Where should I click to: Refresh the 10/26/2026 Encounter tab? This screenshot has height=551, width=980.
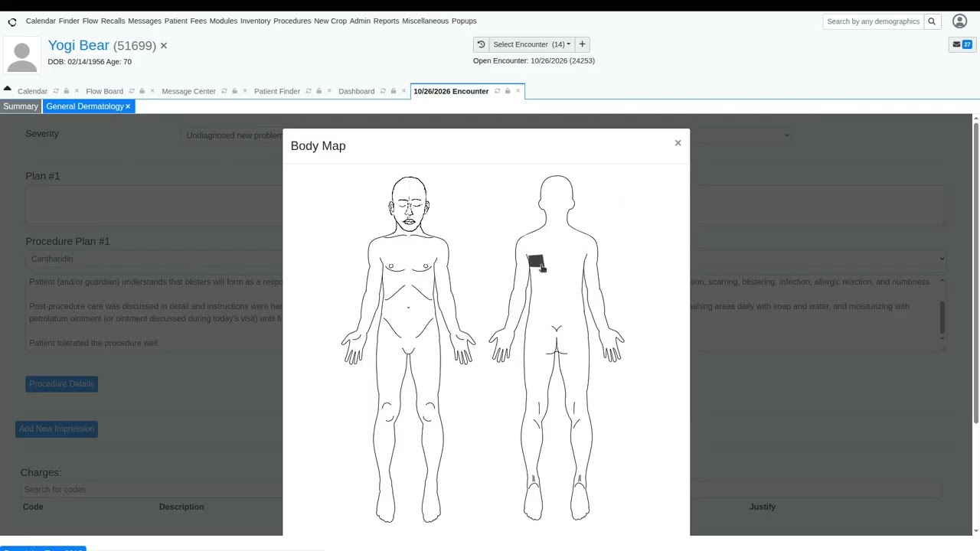click(497, 91)
